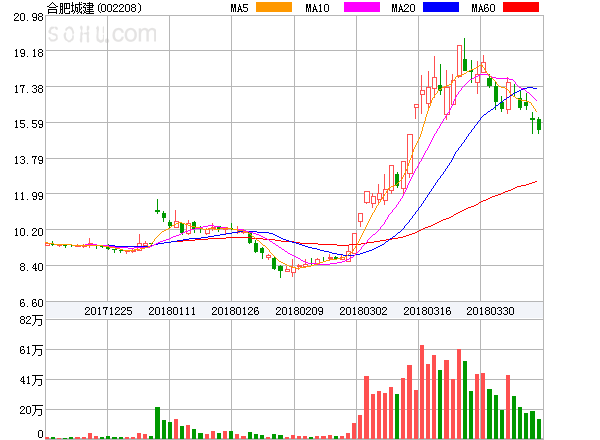Viewport: 600px width, 440px height.
Task: Click the 20万 volume axis label
Action: [31, 411]
